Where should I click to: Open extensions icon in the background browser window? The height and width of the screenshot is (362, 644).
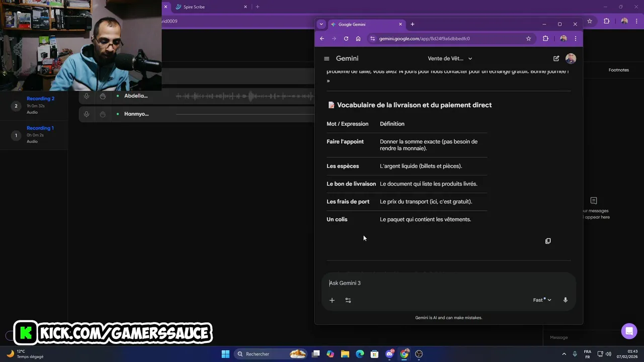[x=606, y=21]
